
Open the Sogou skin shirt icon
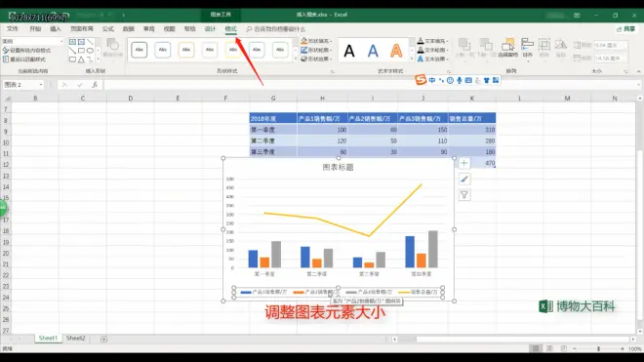tap(487, 81)
